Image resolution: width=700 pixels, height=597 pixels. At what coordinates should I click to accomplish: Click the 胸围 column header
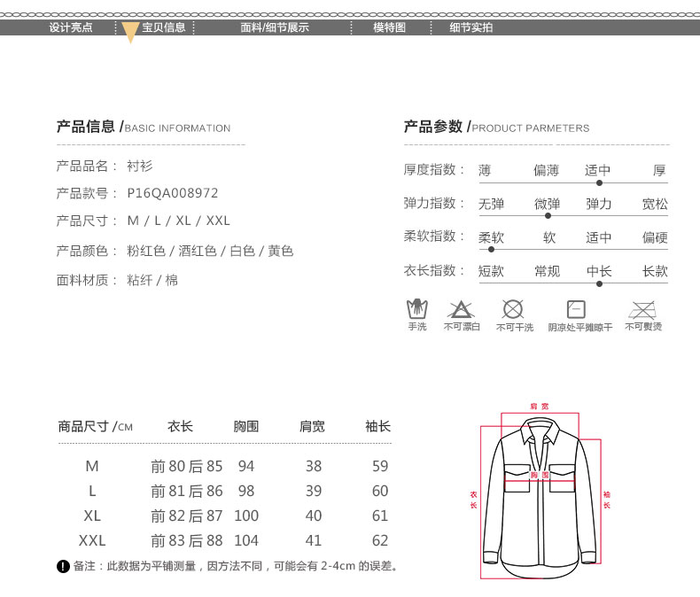pyautogui.click(x=246, y=427)
